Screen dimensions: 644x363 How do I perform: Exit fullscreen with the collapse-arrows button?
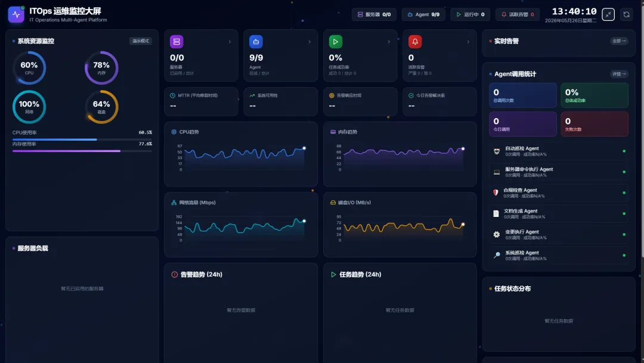click(608, 14)
